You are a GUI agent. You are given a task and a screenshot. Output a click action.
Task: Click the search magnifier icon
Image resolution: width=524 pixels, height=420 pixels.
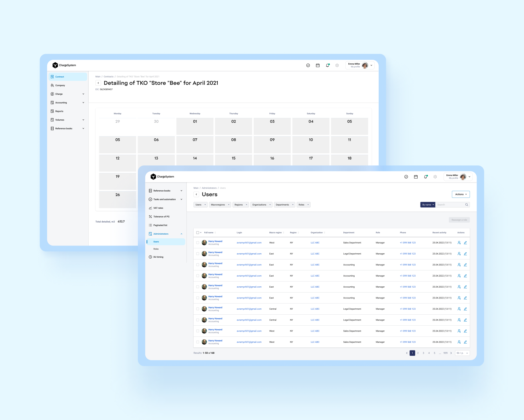pyautogui.click(x=467, y=205)
